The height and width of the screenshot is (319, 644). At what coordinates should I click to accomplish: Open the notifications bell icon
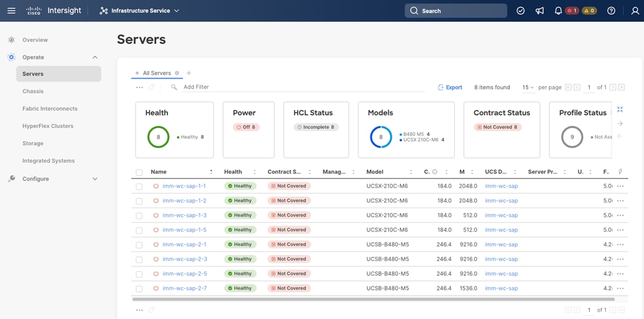[x=558, y=10]
